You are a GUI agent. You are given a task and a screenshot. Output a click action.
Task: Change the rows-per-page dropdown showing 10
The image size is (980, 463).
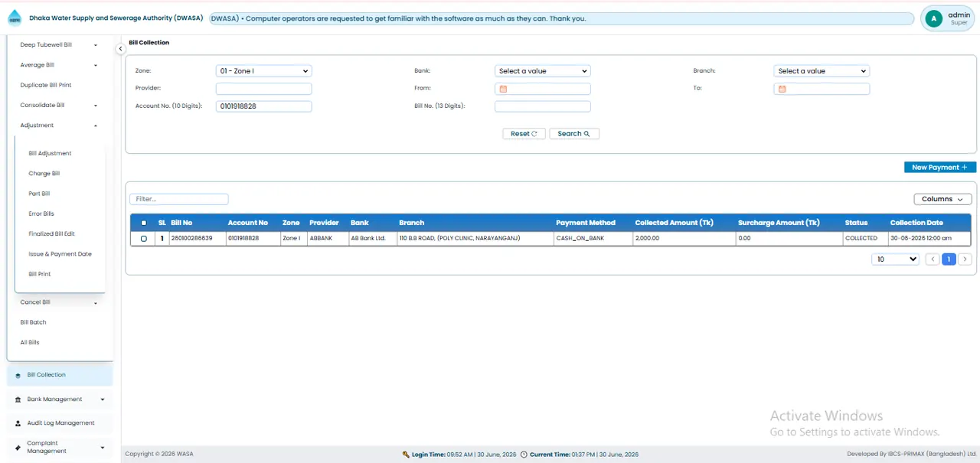point(895,259)
